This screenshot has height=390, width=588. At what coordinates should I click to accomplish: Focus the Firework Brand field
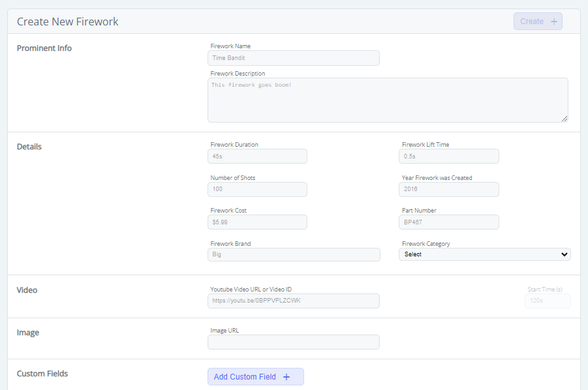coord(293,254)
